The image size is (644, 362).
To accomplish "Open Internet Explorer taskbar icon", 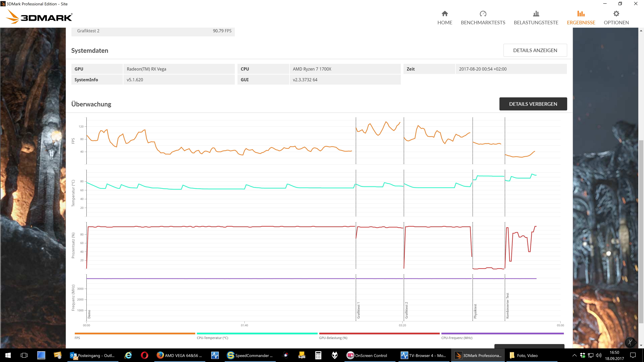I will point(128,355).
